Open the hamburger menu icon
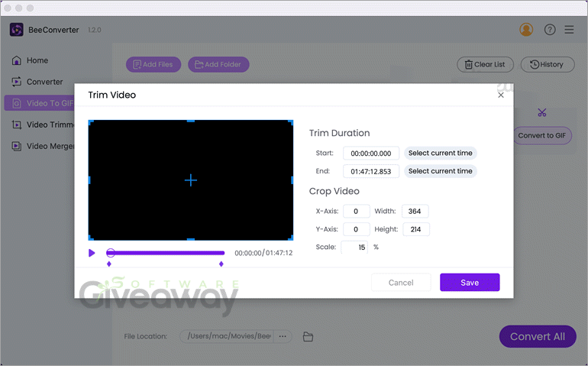Viewport: 588px width, 366px height. [569, 30]
